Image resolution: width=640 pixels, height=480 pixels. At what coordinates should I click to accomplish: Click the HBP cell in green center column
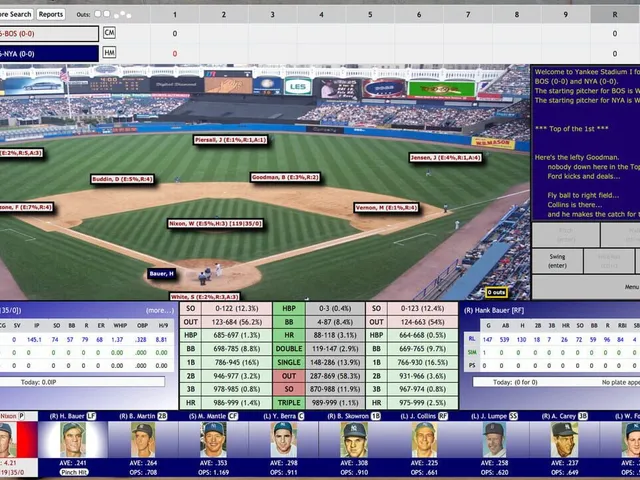point(289,309)
